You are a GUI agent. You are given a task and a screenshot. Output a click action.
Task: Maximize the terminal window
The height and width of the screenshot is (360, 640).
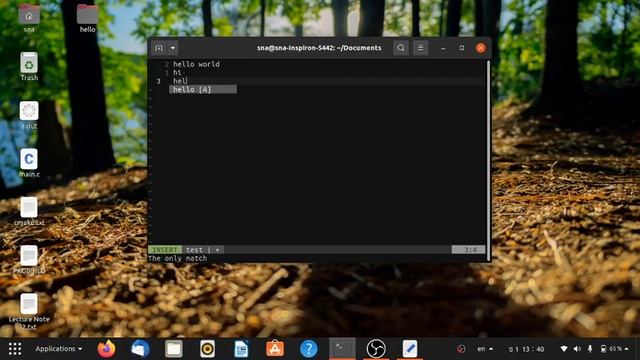coord(462,48)
